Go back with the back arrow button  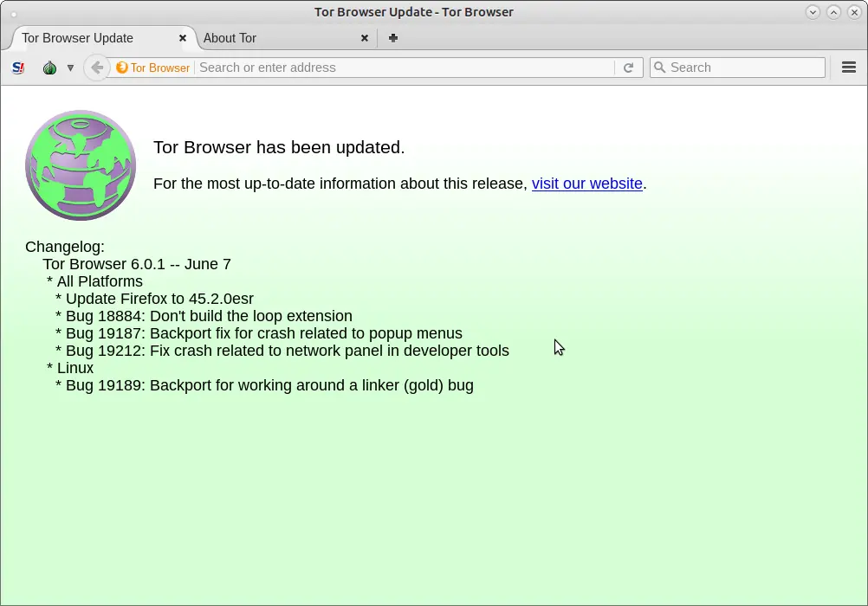click(97, 68)
